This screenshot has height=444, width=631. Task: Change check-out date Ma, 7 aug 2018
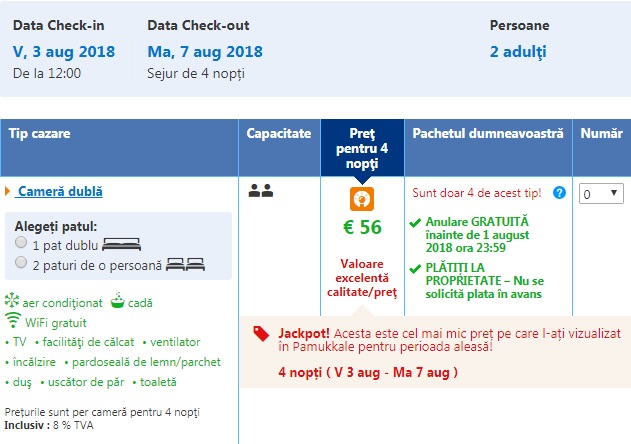click(202, 52)
